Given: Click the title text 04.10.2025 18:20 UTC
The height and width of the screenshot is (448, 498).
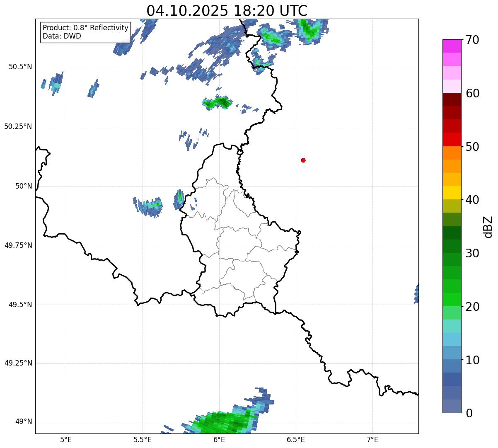Looking at the screenshot, I should click(227, 11).
